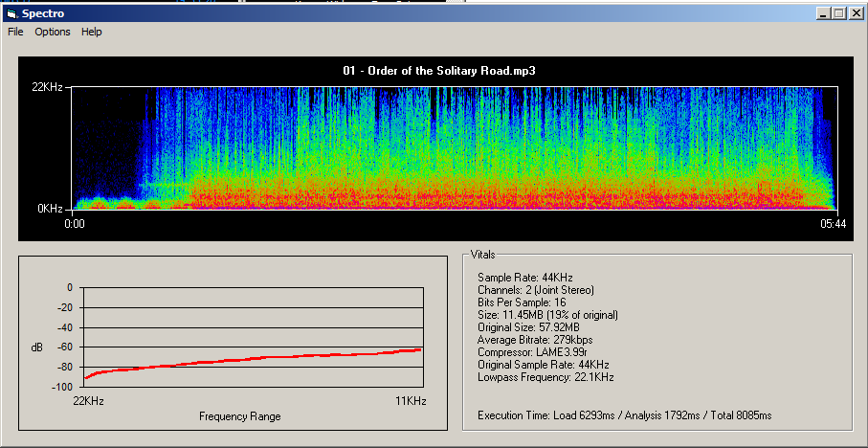Maximize the Spectro window
This screenshot has width=868, height=448.
point(839,12)
